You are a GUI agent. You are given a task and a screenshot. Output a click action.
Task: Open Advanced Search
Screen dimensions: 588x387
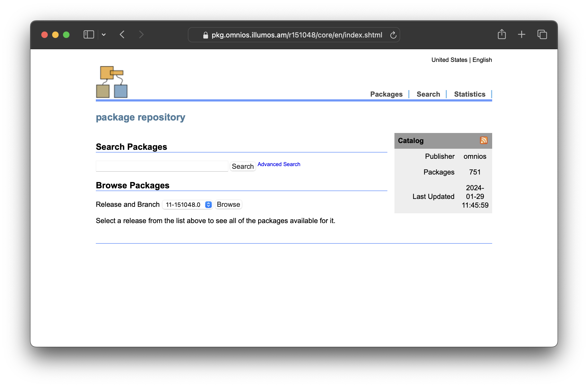[x=279, y=164]
